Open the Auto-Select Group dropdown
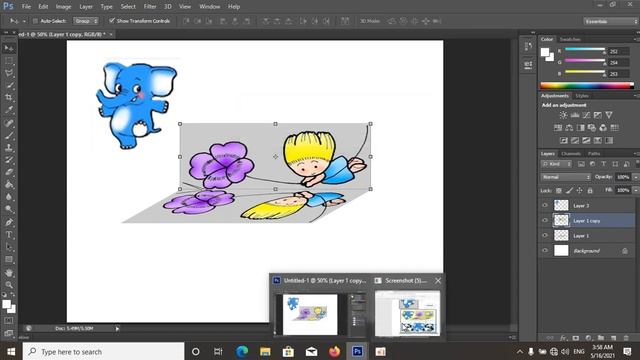 [x=86, y=21]
